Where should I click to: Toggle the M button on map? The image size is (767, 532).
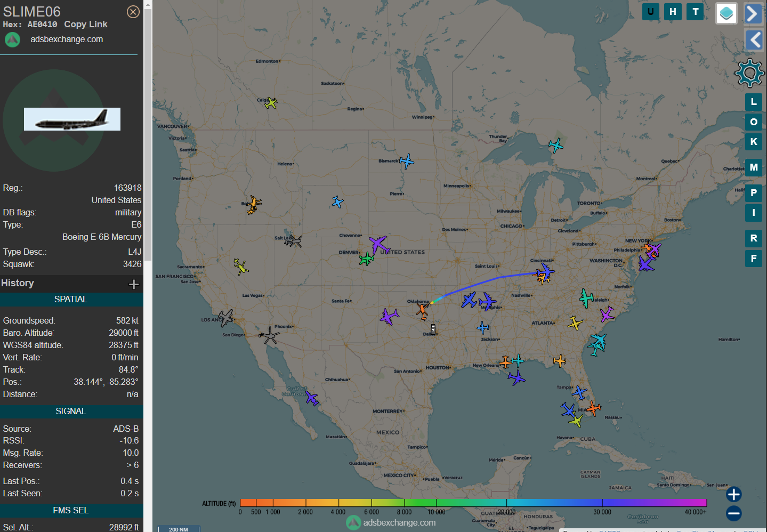point(754,167)
